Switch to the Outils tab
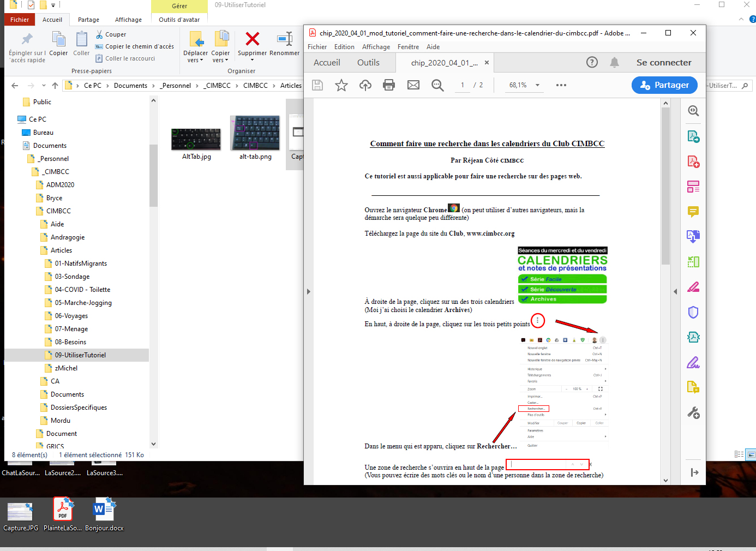This screenshot has width=756, height=551. pos(368,63)
